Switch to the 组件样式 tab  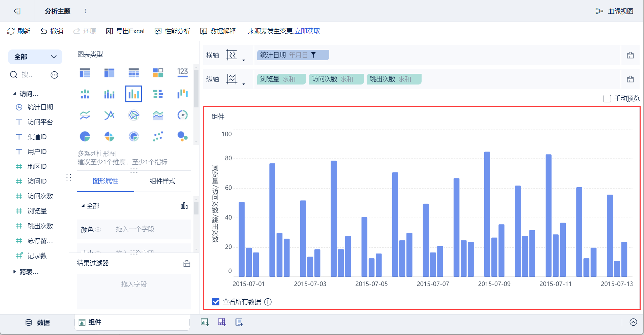(163, 181)
